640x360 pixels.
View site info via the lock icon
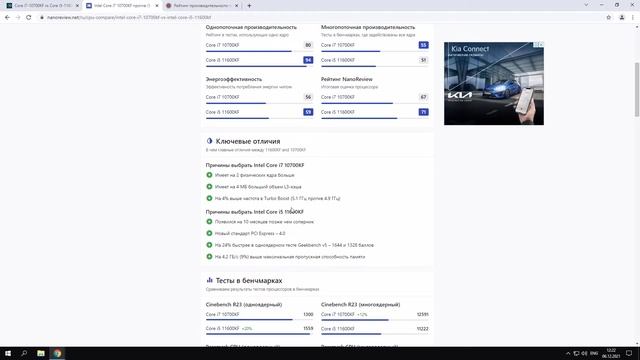click(x=42, y=18)
